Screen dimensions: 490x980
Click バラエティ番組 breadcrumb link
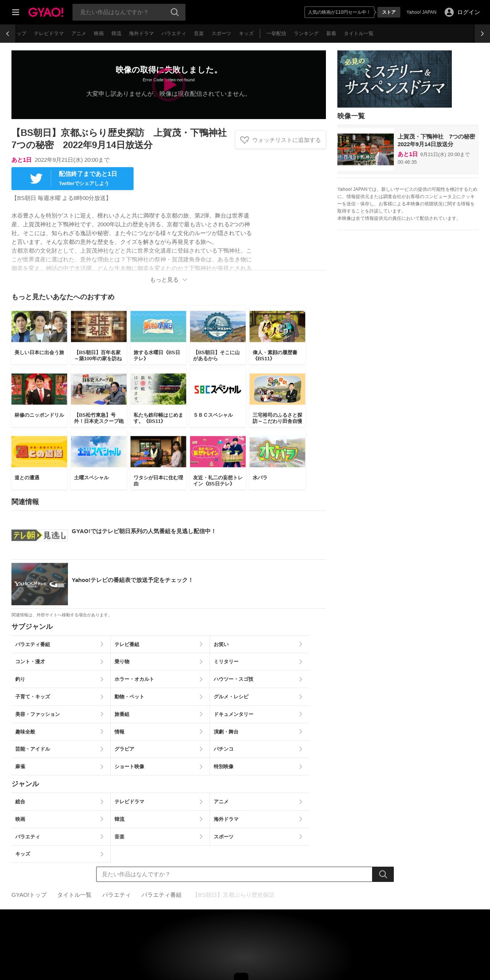(x=161, y=895)
